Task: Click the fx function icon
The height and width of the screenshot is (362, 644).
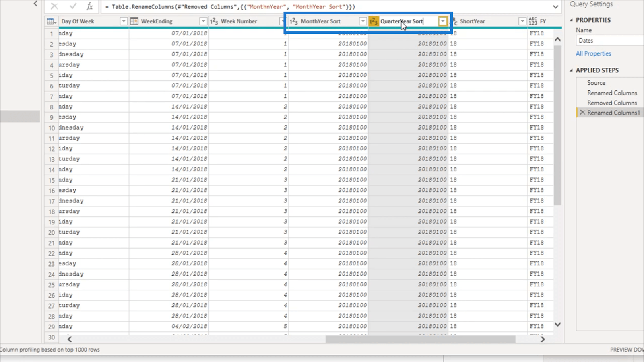Action: [x=90, y=6]
